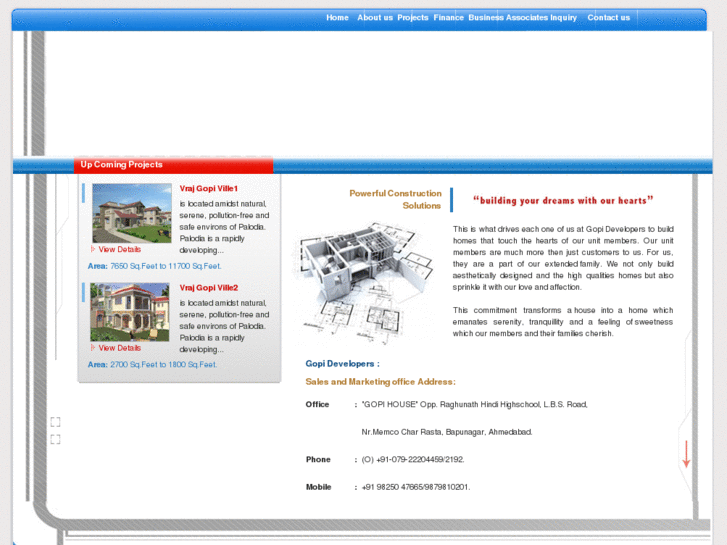This screenshot has height=545, width=727.
Task: Click the Vraj Gopi Ville2 house thumbnail
Action: [130, 312]
